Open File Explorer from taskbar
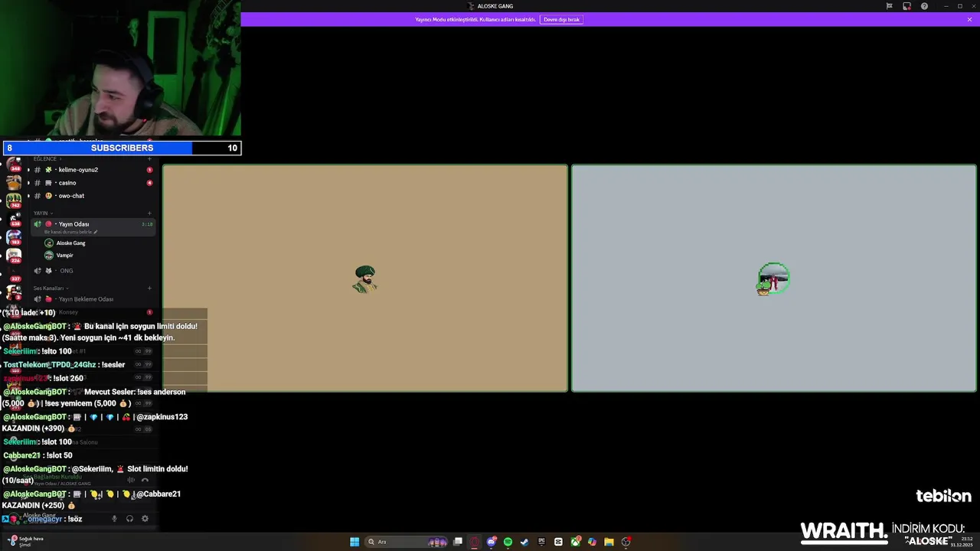 click(x=609, y=542)
